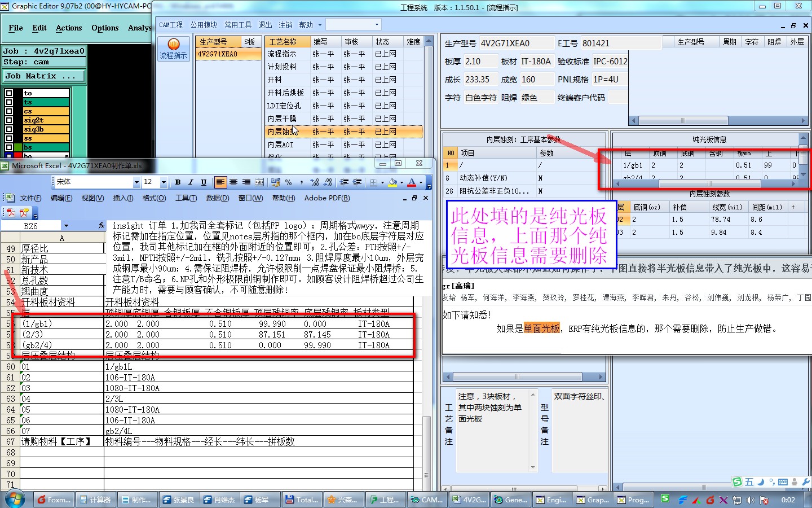Image resolution: width=812 pixels, height=508 pixels.
Task: Toggle checkbox for layer 'ts'
Action: 9,102
